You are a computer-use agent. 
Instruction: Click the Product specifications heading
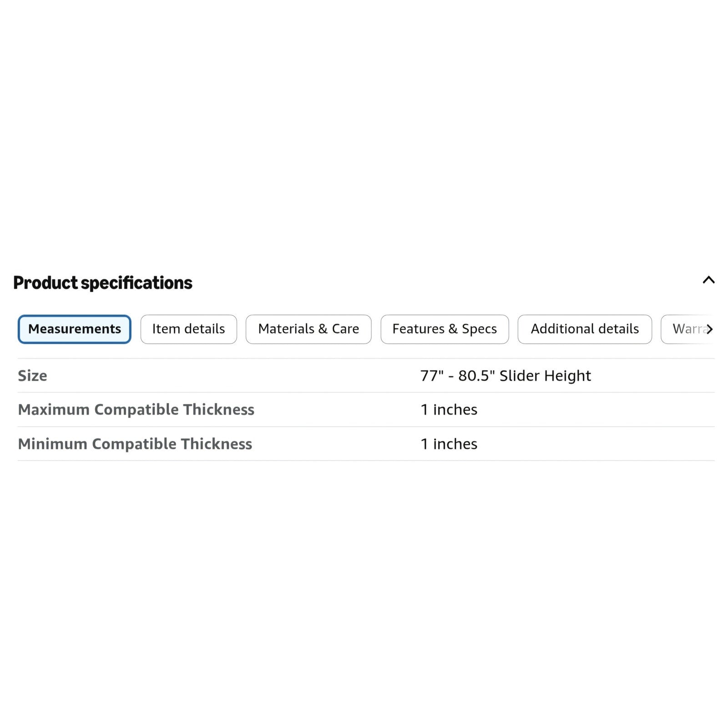tap(103, 283)
